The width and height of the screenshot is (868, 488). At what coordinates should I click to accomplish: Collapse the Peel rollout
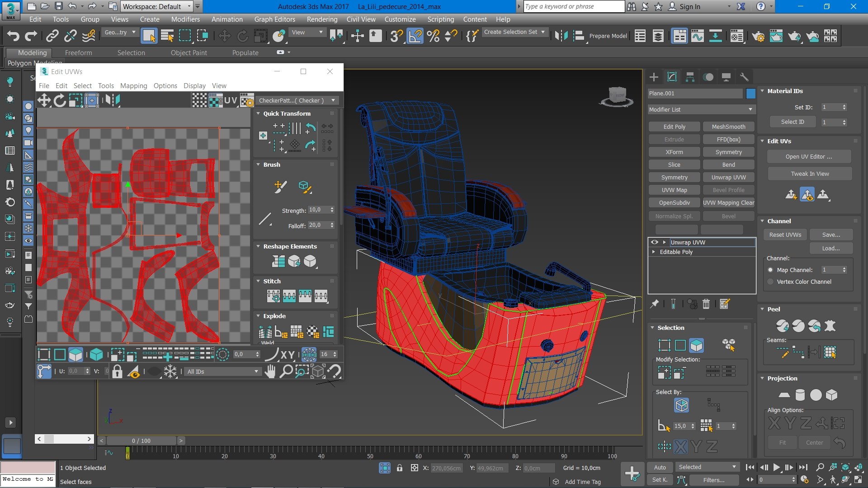762,309
